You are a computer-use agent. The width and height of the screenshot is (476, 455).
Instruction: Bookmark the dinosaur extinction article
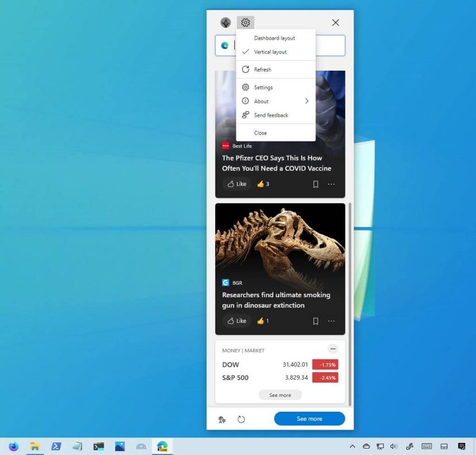tap(316, 321)
